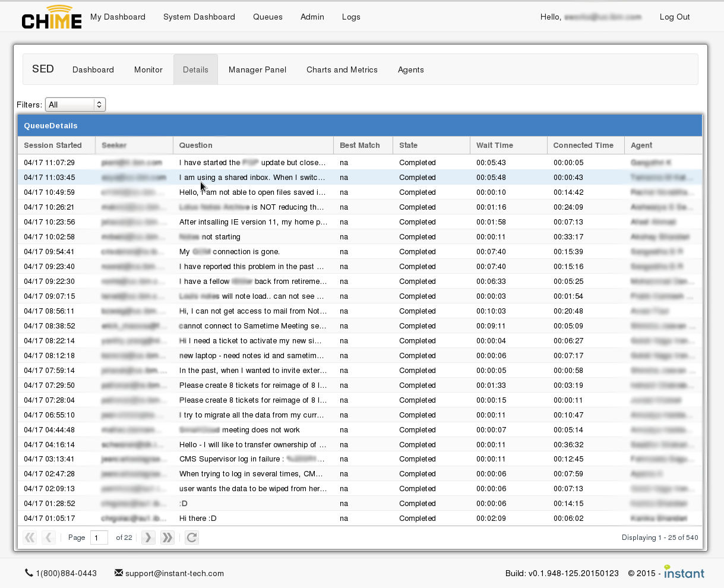Click wait time 00:10:03
Image resolution: width=724 pixels, height=588 pixels.
point(491,311)
